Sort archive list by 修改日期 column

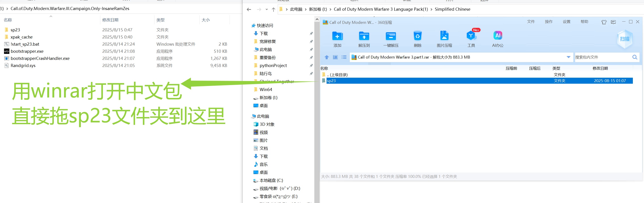[600, 68]
